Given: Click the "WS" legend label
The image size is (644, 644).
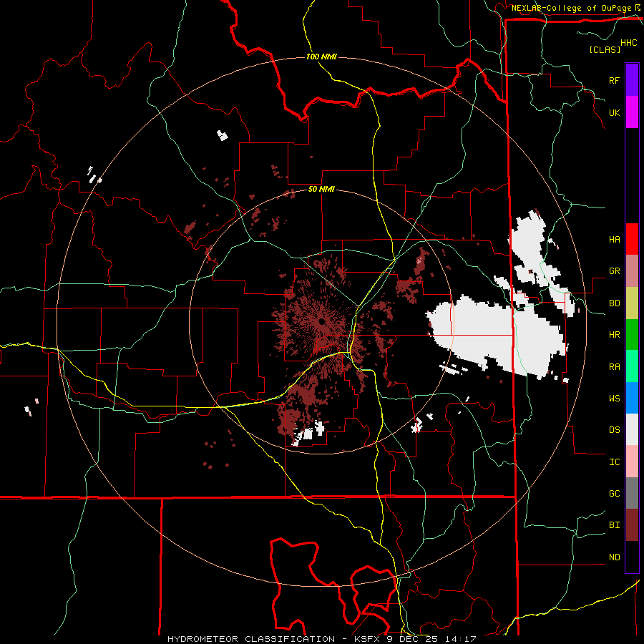Looking at the screenshot, I should 614,399.
